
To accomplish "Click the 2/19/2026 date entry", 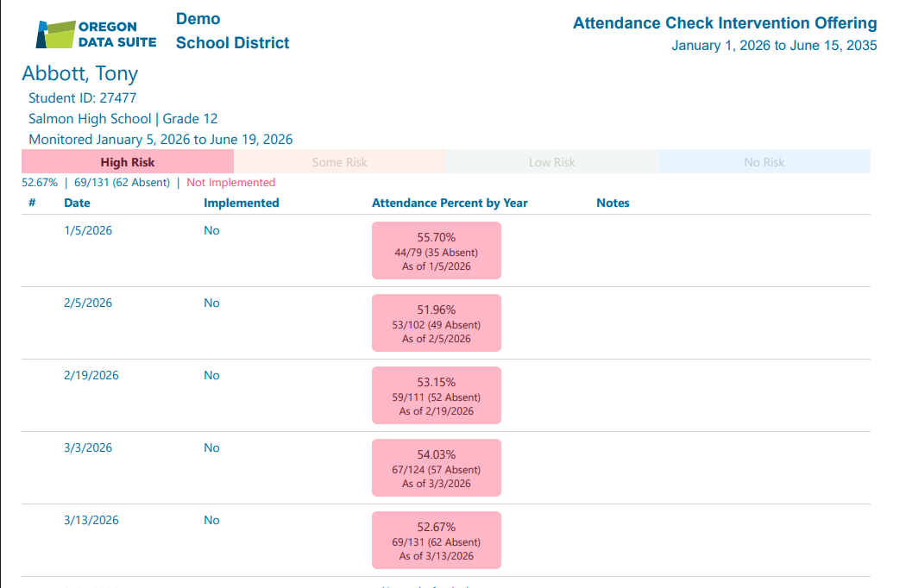I will (91, 376).
